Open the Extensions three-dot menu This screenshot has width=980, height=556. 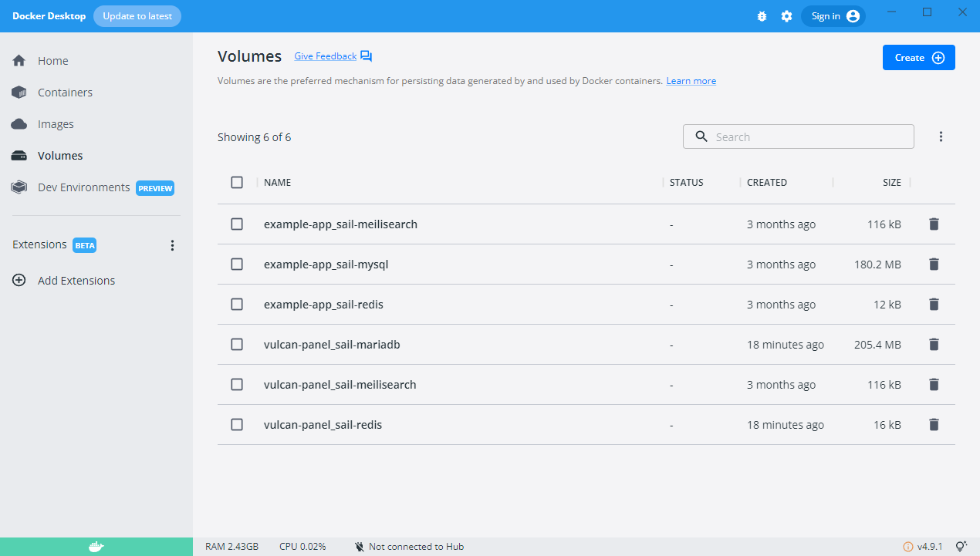[x=172, y=245]
